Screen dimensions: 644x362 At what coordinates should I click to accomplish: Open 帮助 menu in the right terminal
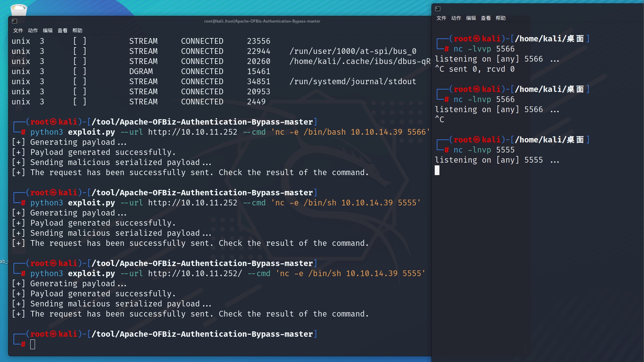point(501,18)
